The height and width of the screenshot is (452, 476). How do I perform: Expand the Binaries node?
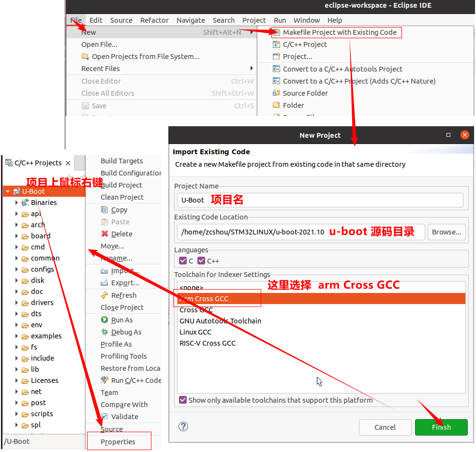(x=16, y=203)
